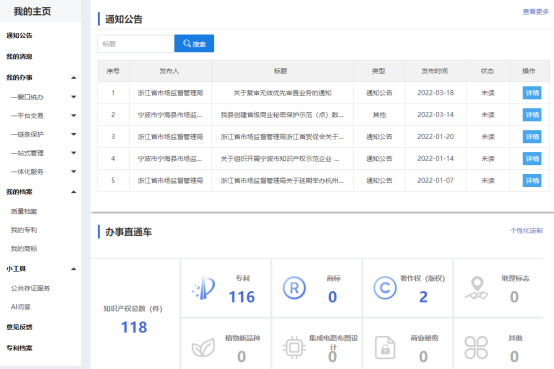The height and width of the screenshot is (369, 554).
Task: Open 详情 for the 2022-03-18 notice
Action: coord(532,93)
